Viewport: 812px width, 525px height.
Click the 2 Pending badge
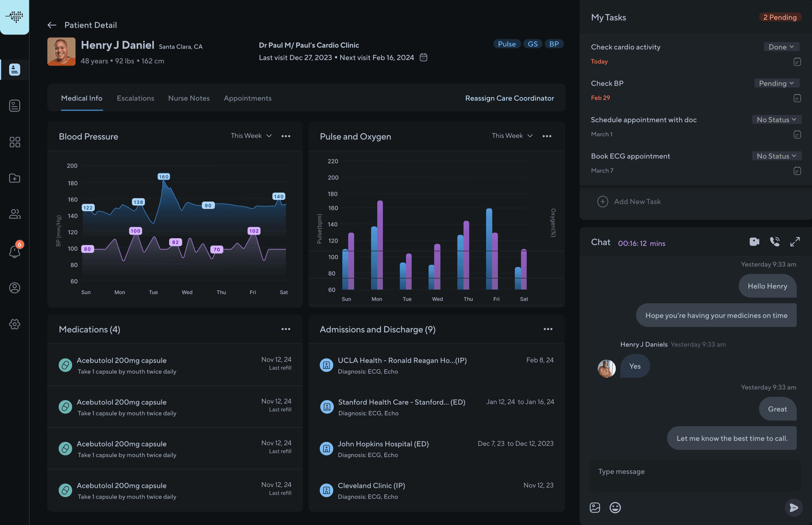[780, 17]
